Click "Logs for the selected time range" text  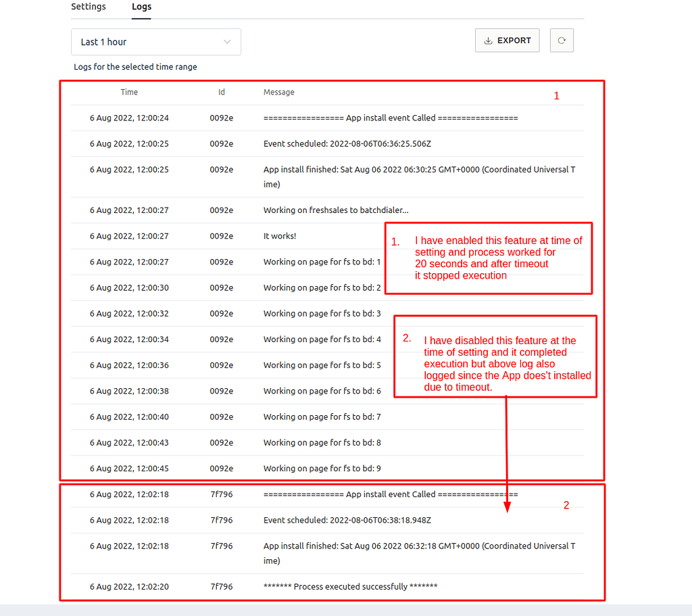click(x=135, y=67)
